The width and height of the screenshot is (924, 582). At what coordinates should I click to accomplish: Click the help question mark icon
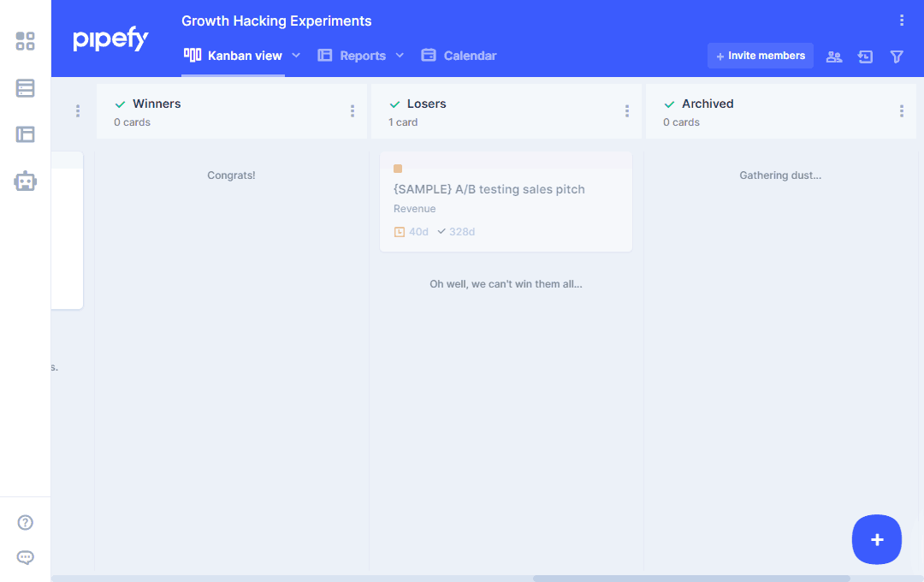[26, 523]
